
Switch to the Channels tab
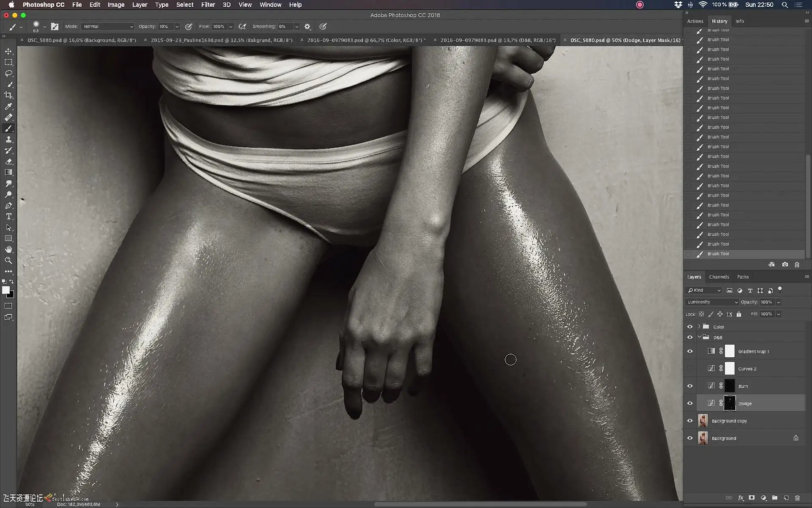click(719, 277)
